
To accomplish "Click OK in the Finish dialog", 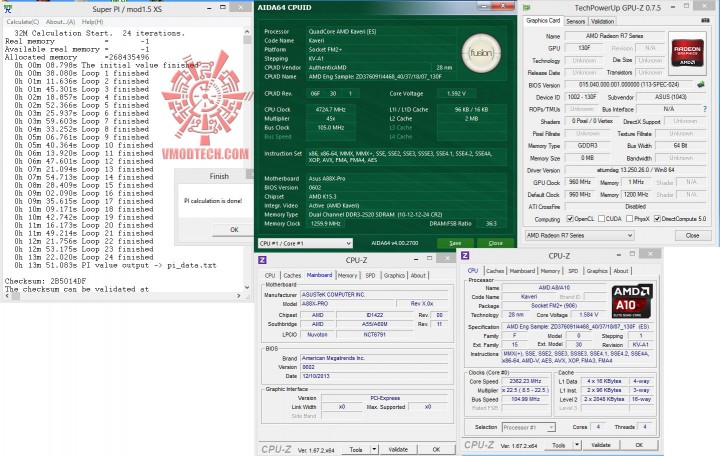I will tap(234, 230).
